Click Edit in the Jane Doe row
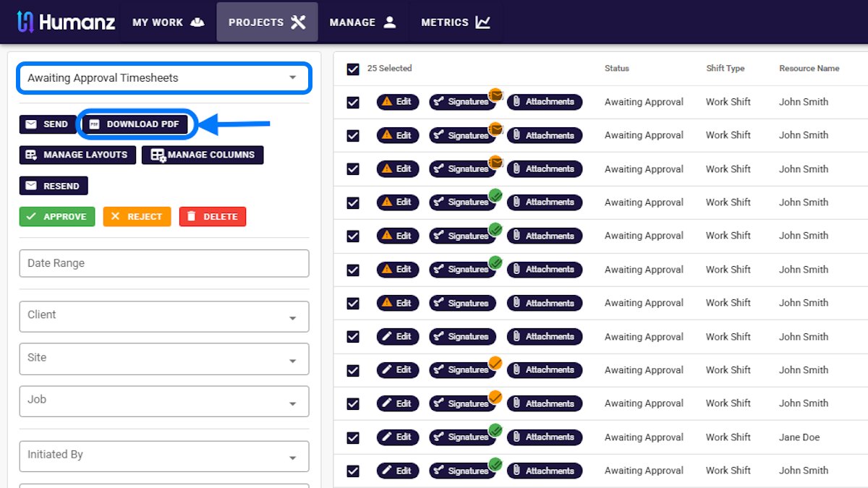The image size is (868, 488). [x=397, y=437]
